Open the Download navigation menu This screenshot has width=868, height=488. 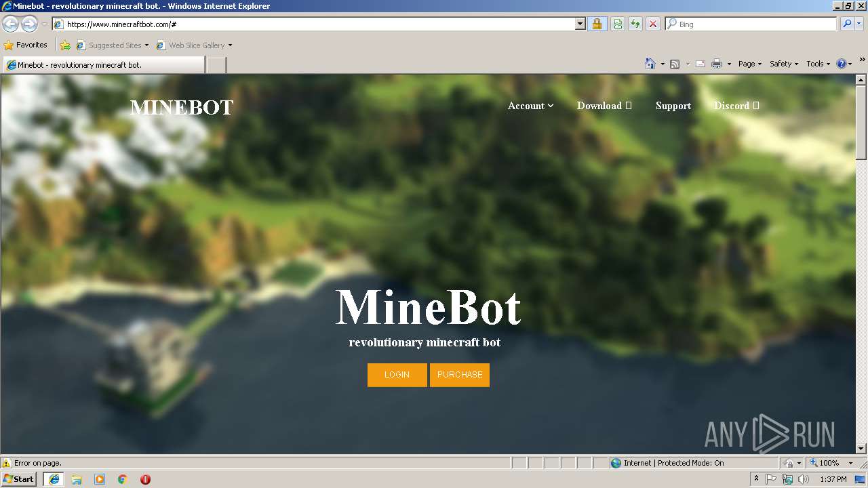coord(604,106)
